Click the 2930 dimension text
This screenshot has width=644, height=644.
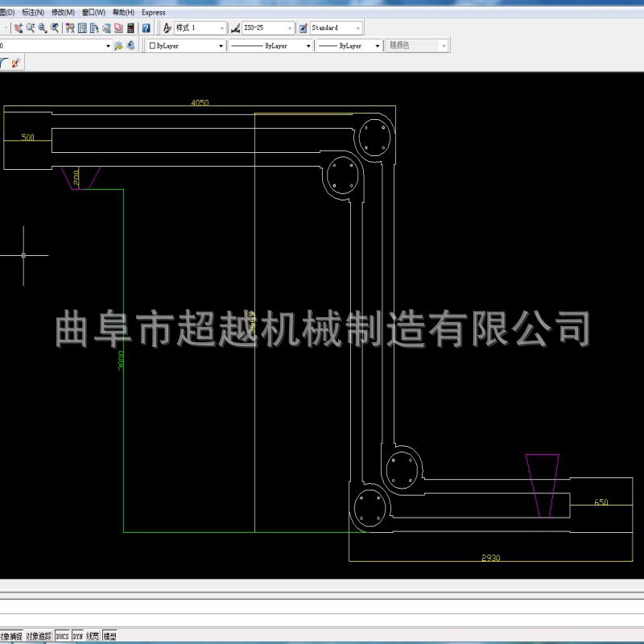pos(491,558)
